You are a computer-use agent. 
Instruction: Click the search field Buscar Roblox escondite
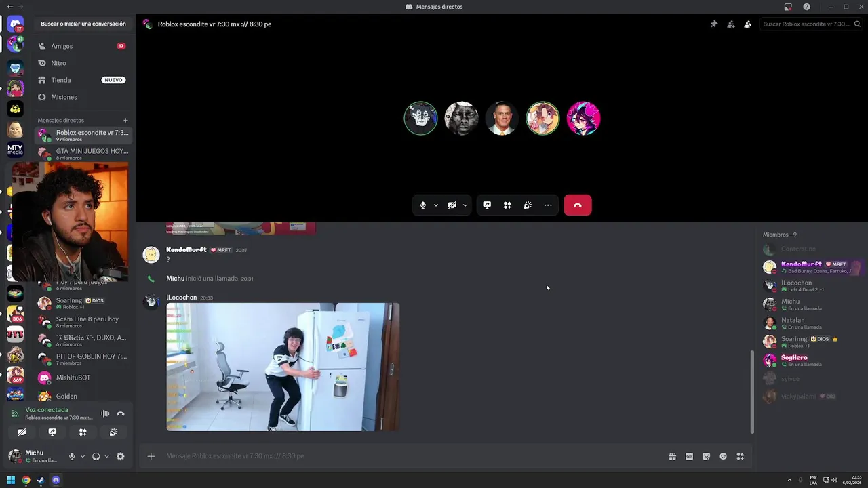811,24
